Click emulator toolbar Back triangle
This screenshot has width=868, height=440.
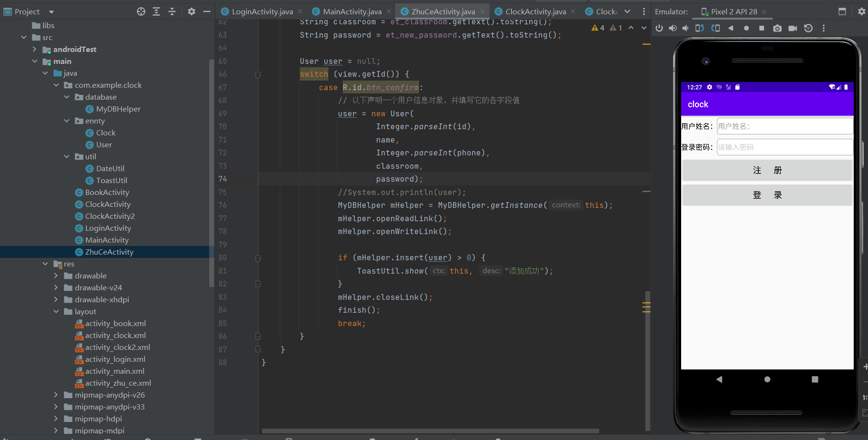731,28
